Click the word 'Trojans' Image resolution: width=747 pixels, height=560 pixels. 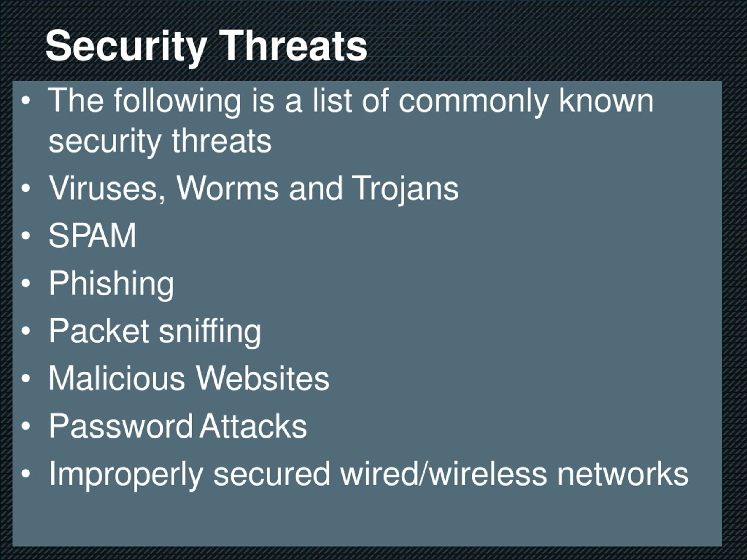pos(406,188)
